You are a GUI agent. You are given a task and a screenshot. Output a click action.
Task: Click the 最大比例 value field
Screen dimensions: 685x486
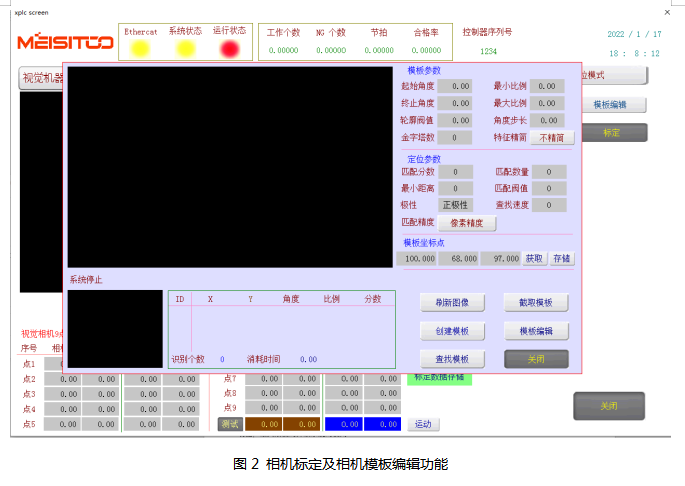click(546, 104)
